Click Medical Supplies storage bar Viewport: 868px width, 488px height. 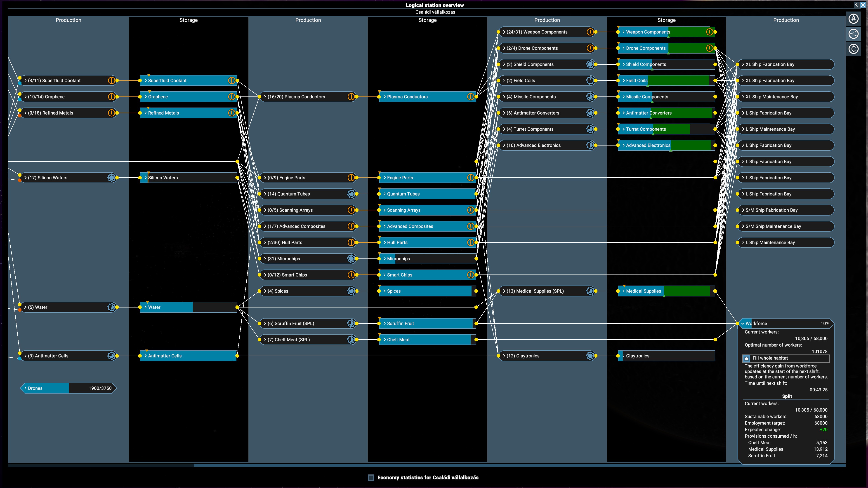(666, 291)
